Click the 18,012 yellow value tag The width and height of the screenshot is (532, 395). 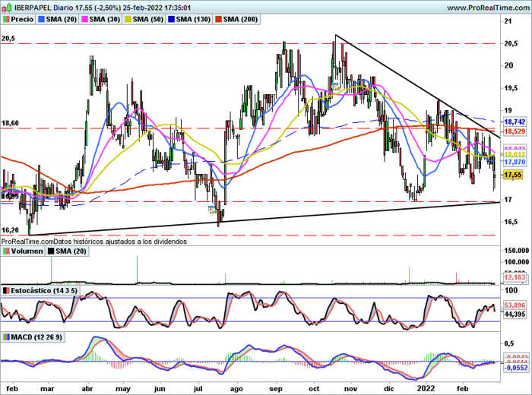[x=515, y=155]
